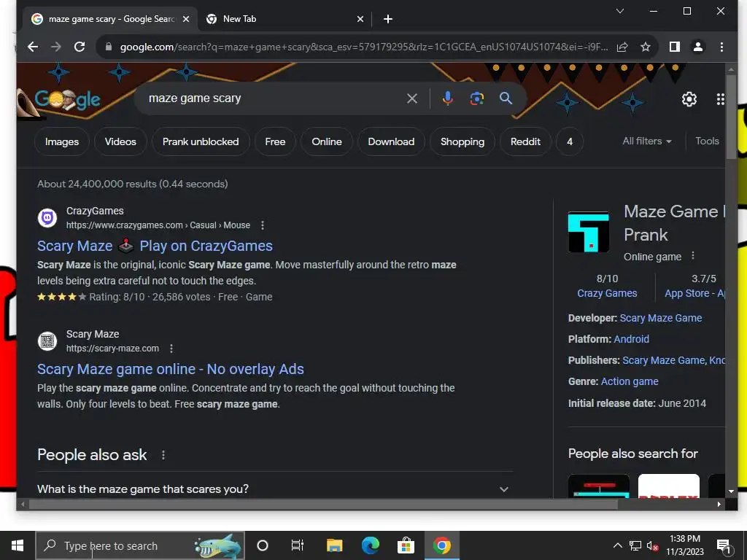Open the Crazy Games rating link
Screen dimensions: 747x560
tap(607, 293)
